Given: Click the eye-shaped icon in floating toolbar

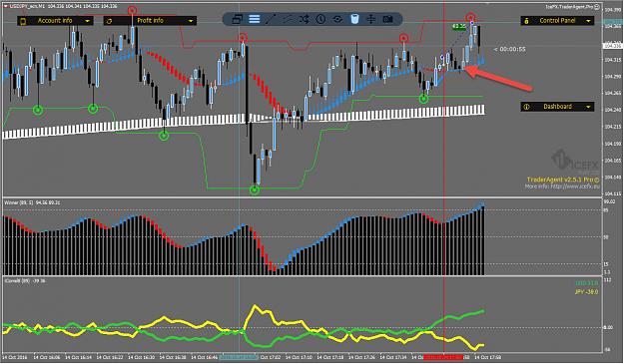Looking at the screenshot, I should click(337, 19).
